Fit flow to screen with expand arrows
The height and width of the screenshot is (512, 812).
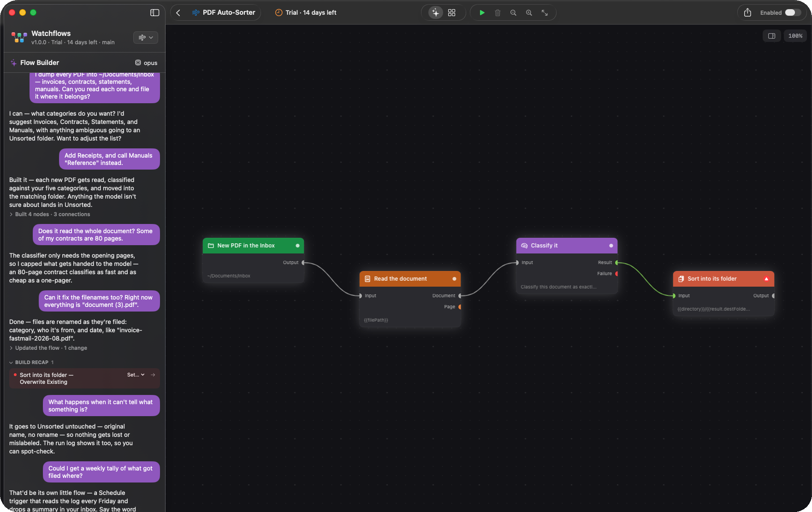point(545,13)
